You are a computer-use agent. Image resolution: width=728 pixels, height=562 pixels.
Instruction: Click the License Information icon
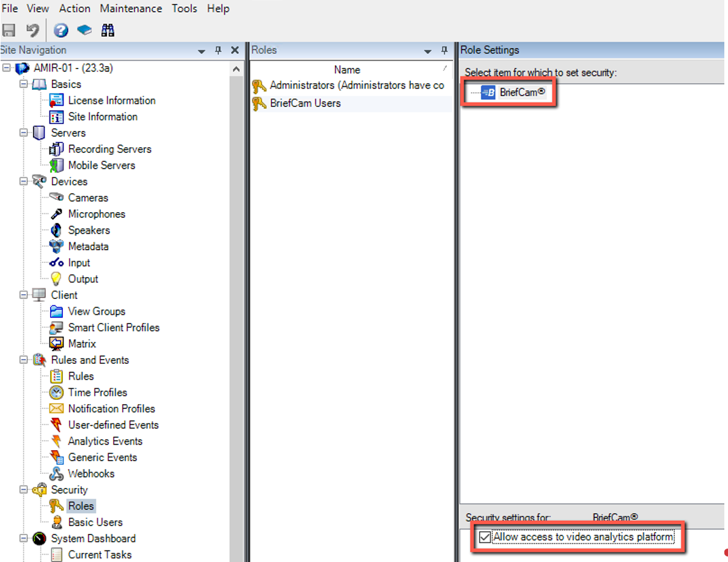(x=56, y=100)
